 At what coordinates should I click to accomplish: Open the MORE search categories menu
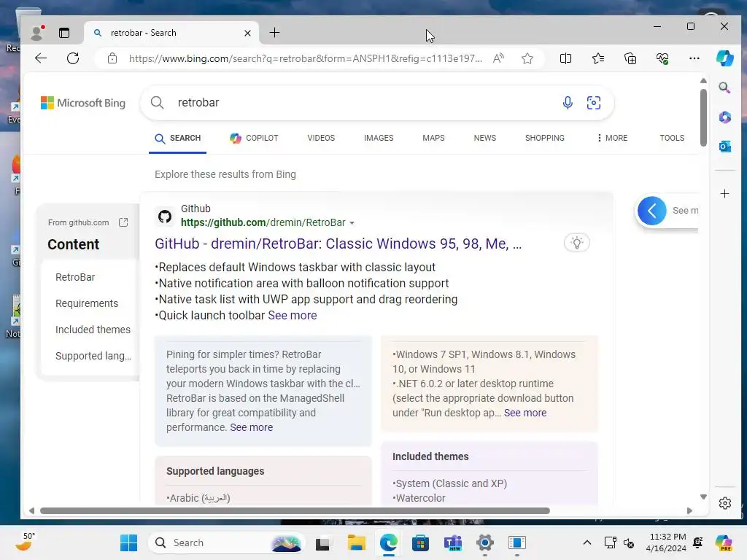pyautogui.click(x=612, y=138)
